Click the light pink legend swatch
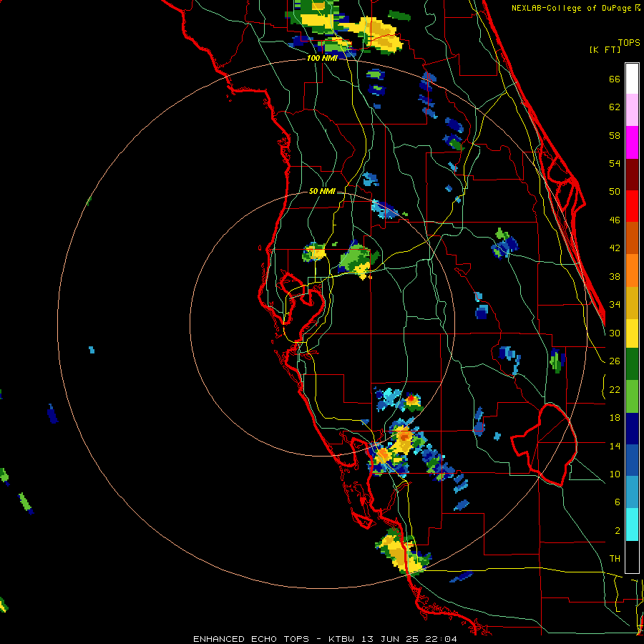 (x=632, y=110)
